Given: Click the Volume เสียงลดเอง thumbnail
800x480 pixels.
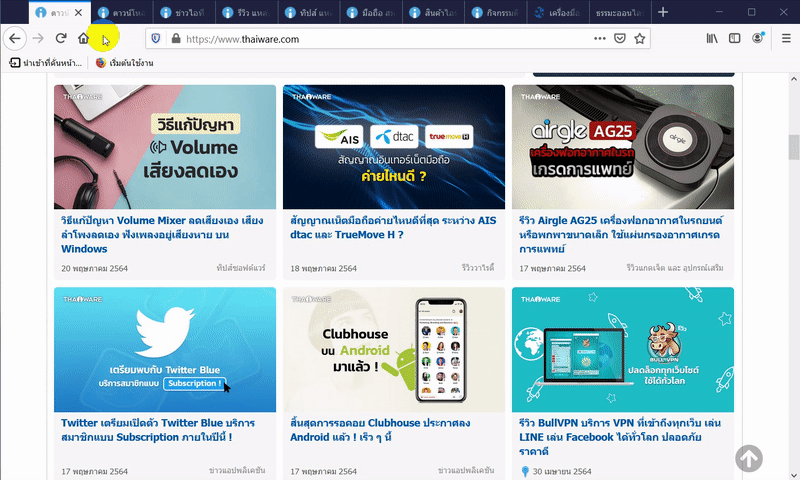Looking at the screenshot, I should point(165,147).
